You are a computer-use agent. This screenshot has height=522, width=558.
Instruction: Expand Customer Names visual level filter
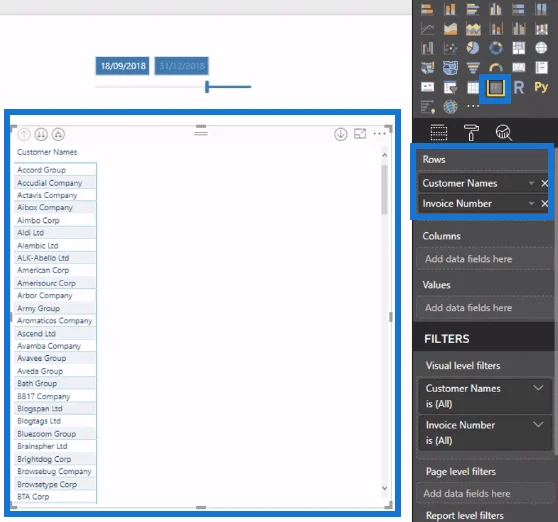[x=538, y=388]
